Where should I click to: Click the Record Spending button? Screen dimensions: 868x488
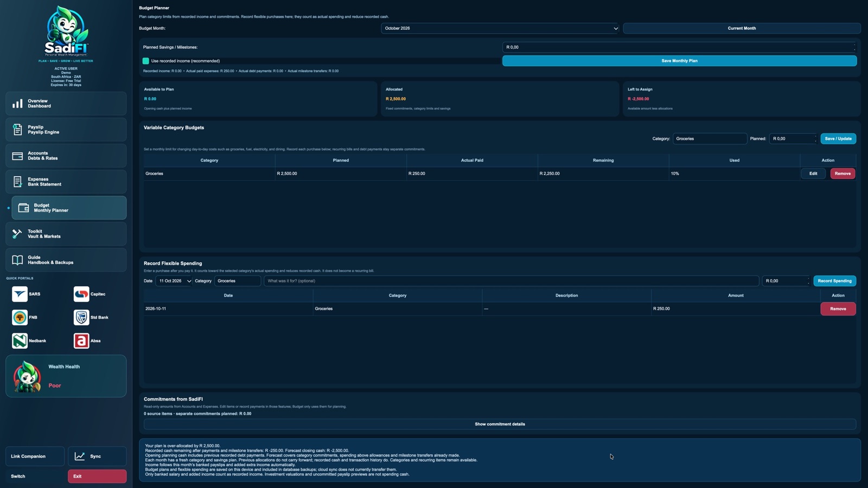834,281
